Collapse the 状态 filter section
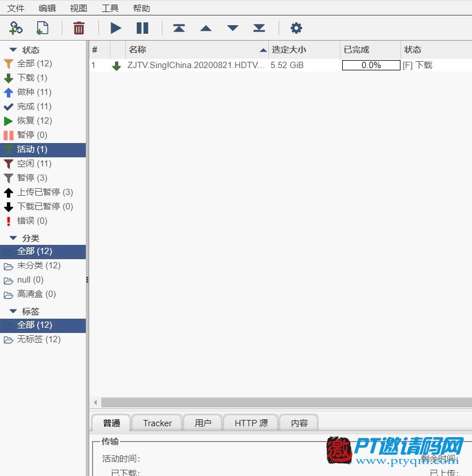The height and width of the screenshot is (476, 472). coord(13,49)
